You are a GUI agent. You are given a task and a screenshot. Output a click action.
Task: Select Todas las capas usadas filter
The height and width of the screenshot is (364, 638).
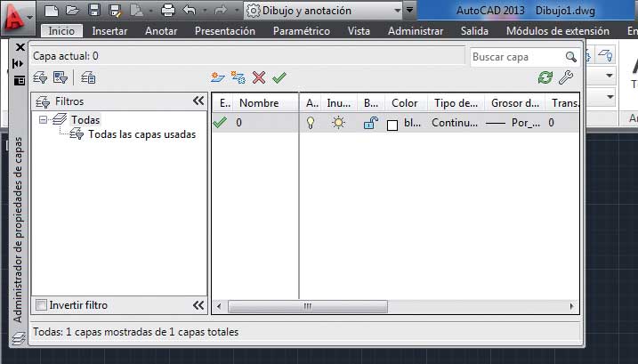(x=141, y=135)
